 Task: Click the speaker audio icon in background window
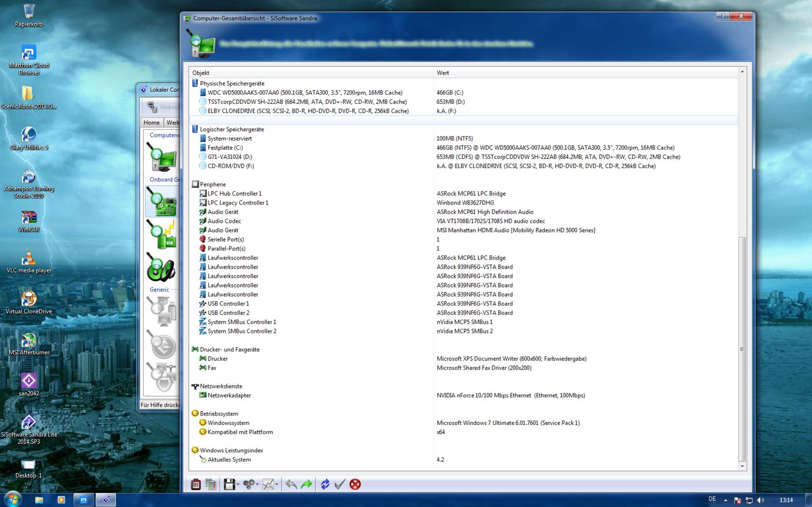pyautogui.click(x=162, y=268)
